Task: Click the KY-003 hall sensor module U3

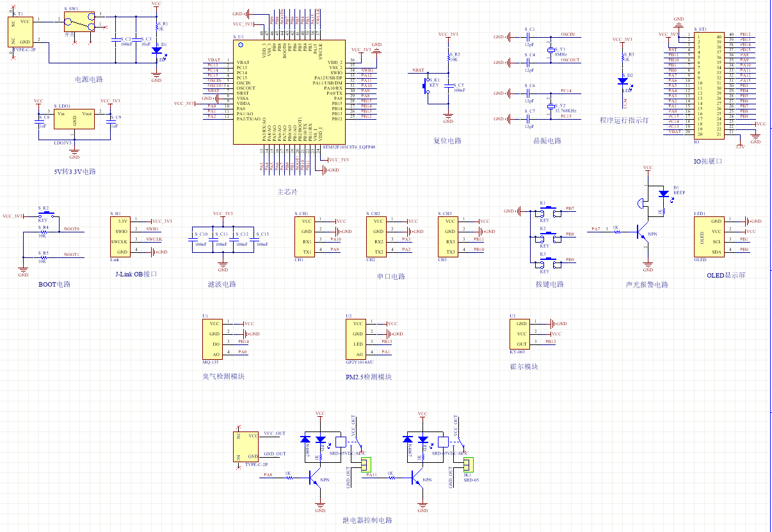Action: 519,334
